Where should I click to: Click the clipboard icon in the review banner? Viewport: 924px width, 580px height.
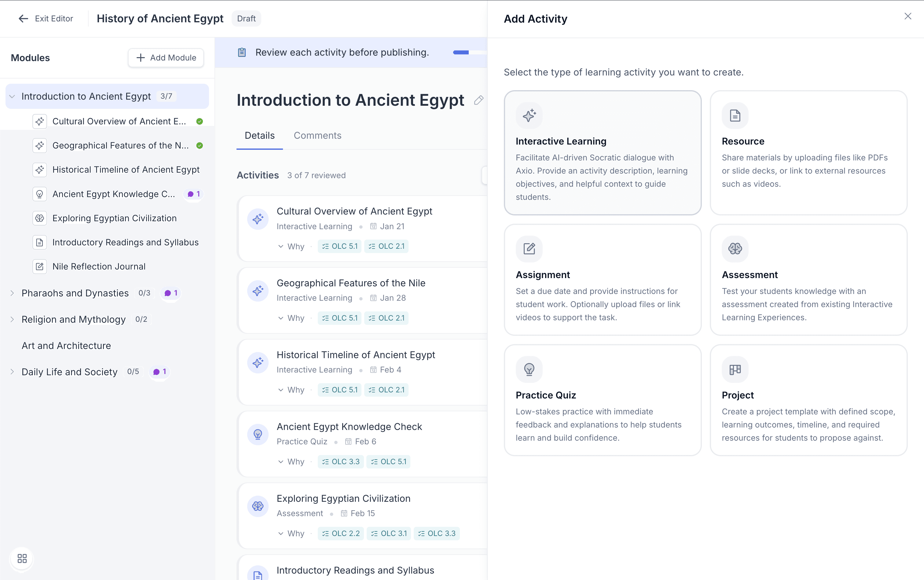pyautogui.click(x=242, y=52)
